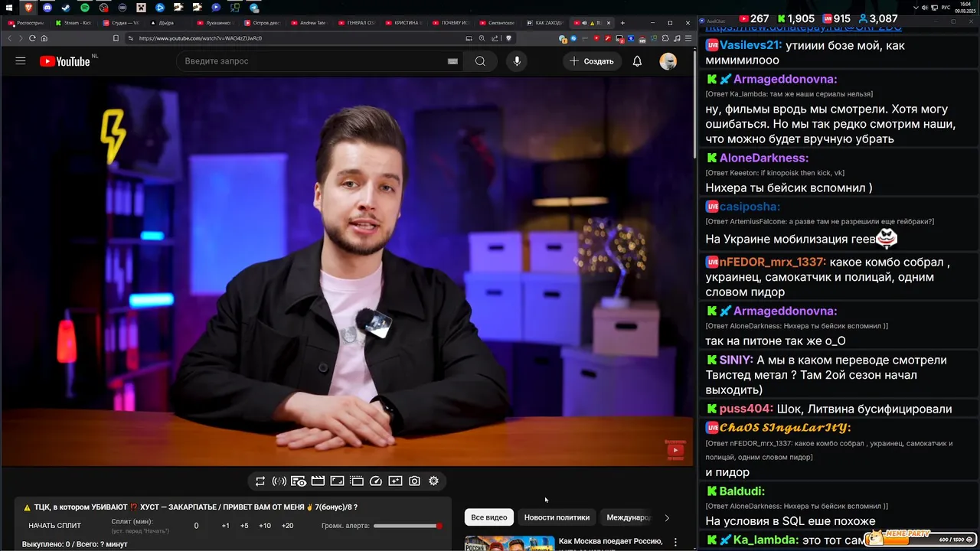Click the eye overlay icon in video toolbar

(x=299, y=481)
